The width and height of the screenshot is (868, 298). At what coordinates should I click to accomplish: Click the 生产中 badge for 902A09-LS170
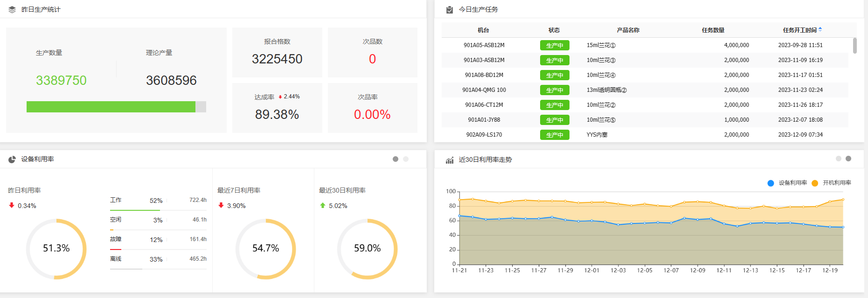555,135
